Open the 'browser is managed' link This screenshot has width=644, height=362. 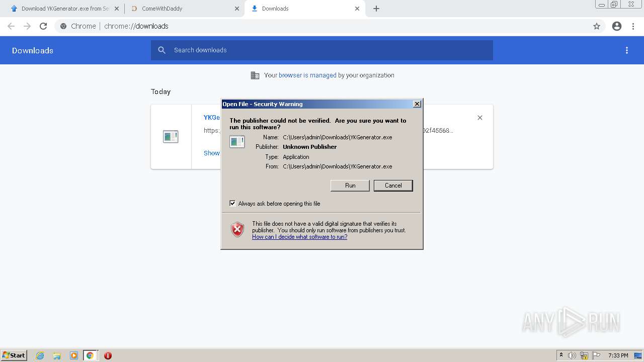click(307, 75)
